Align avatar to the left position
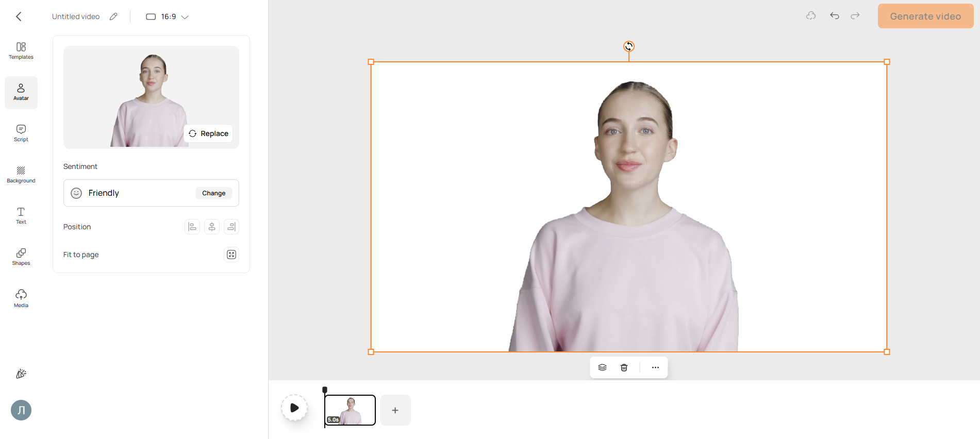The width and height of the screenshot is (980, 439). coord(192,227)
